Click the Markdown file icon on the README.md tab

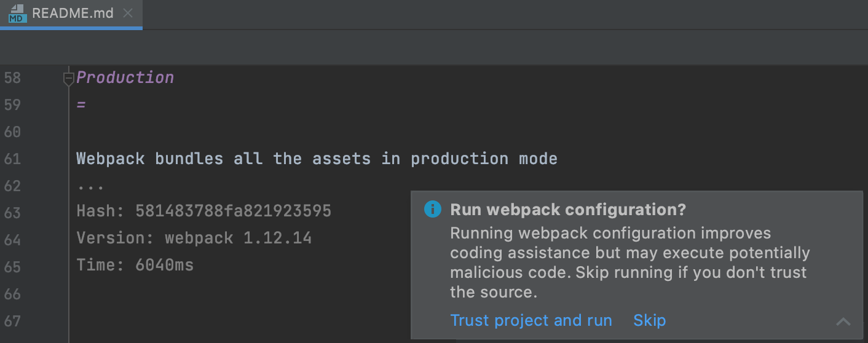[17, 14]
